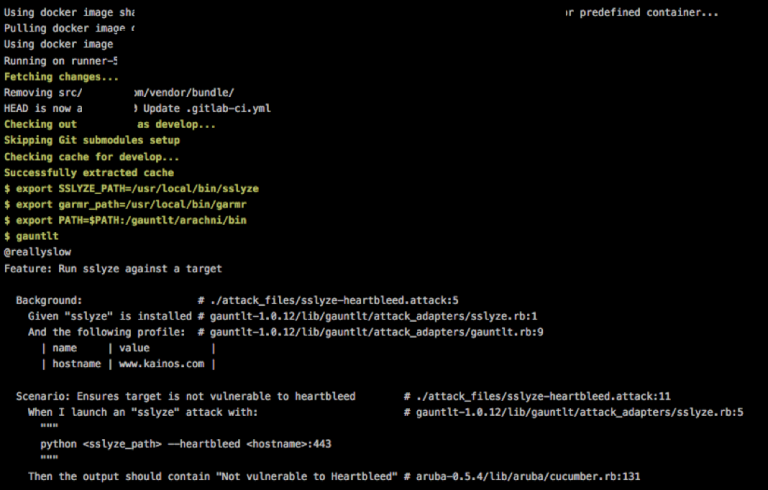Click the "$ gauntlt" command line
This screenshot has height=490, width=768.
[x=32, y=237]
